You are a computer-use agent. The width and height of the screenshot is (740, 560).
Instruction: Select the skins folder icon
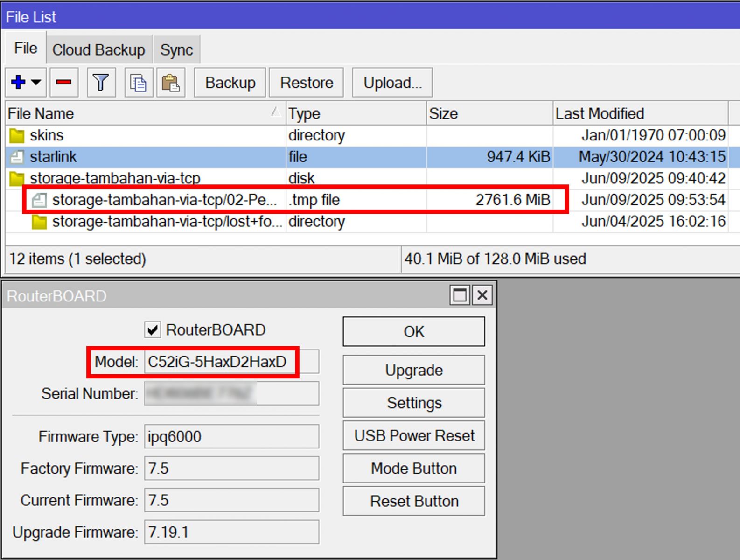pyautogui.click(x=17, y=135)
